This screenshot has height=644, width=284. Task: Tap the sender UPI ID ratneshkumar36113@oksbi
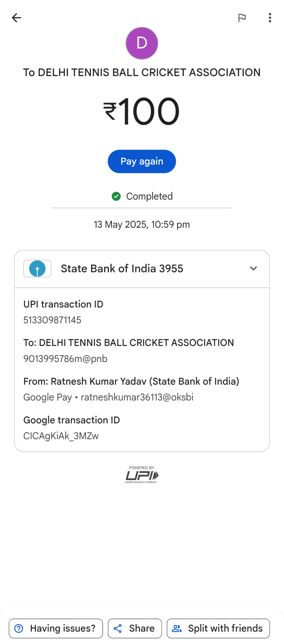[137, 397]
